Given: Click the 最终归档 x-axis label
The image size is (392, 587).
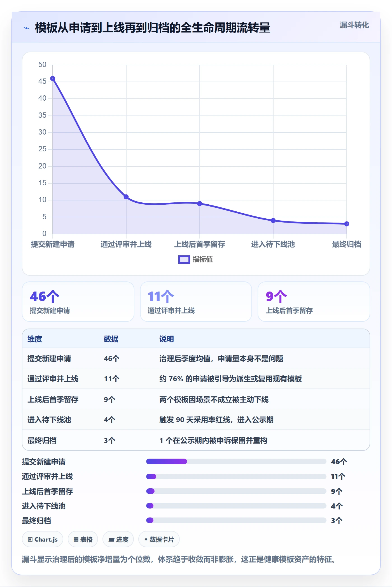Looking at the screenshot, I should point(346,244).
